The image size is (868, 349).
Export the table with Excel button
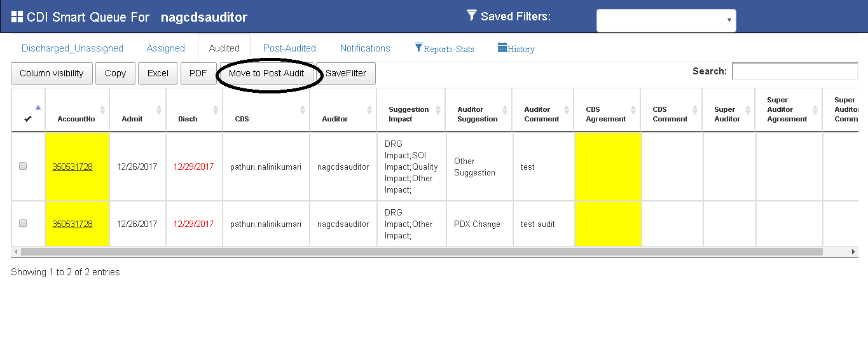(158, 73)
